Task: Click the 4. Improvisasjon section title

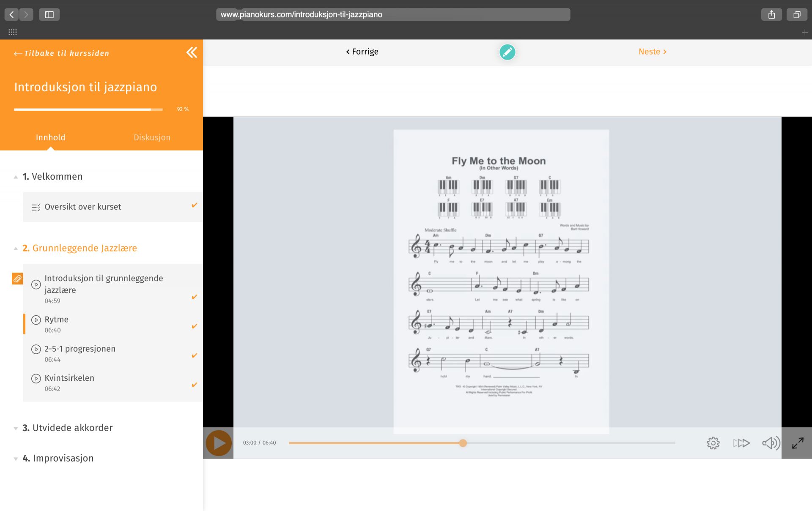Action: (58, 458)
